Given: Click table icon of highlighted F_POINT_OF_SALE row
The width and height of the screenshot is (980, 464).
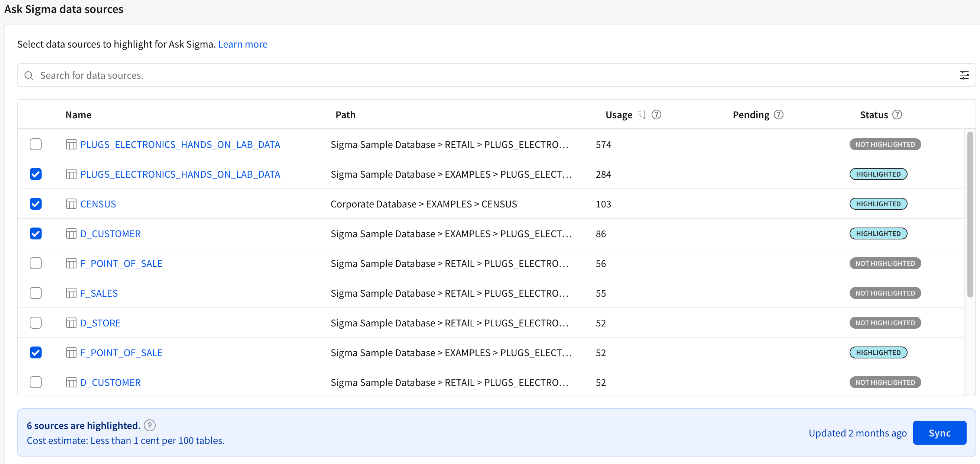Looking at the screenshot, I should pos(71,352).
